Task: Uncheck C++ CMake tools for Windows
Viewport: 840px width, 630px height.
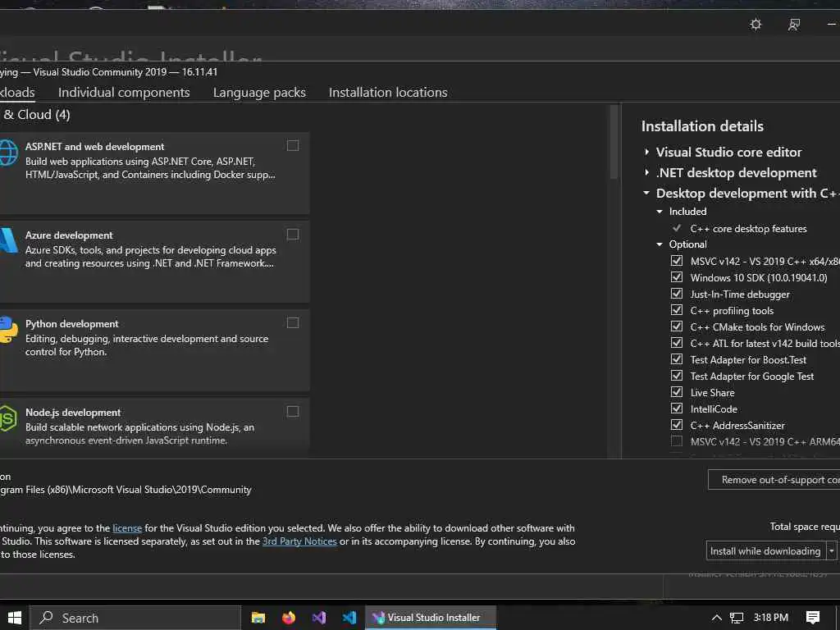Action: click(x=677, y=326)
